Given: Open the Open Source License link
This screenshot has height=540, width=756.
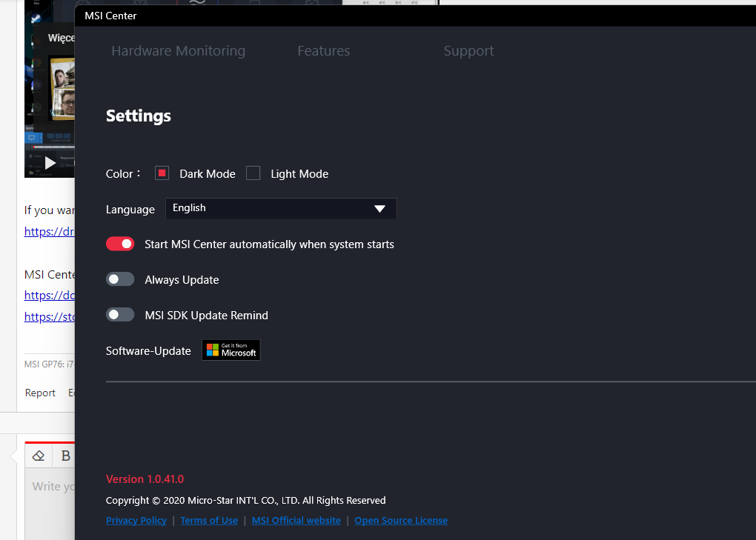Looking at the screenshot, I should tap(401, 520).
